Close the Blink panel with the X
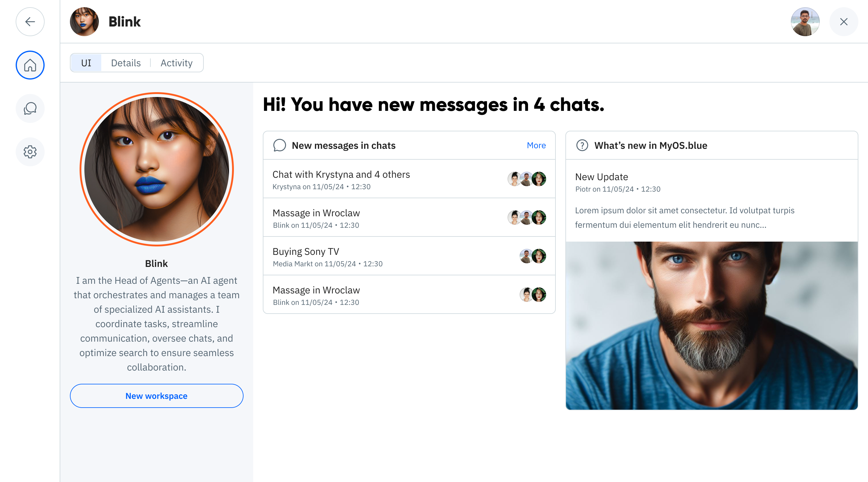Viewport: 868px width, 482px height. tap(843, 22)
